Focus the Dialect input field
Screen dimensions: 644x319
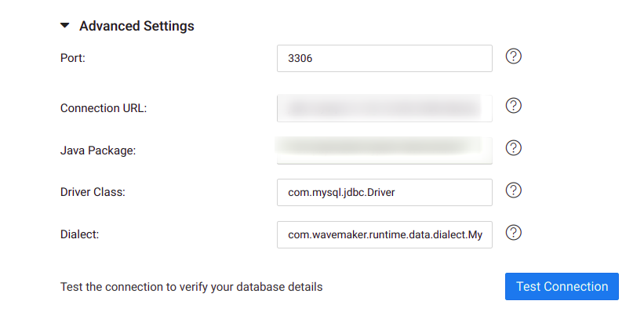point(384,234)
